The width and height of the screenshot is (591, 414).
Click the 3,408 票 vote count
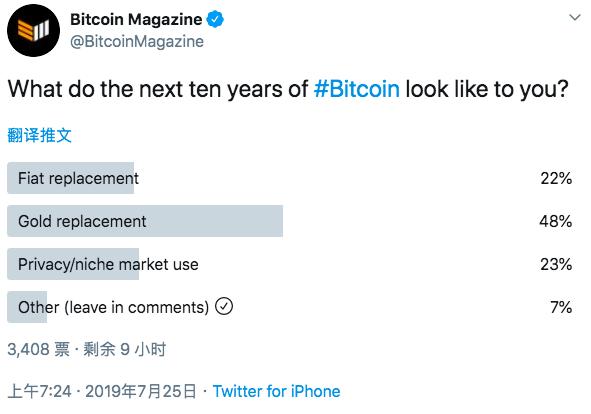click(39, 349)
